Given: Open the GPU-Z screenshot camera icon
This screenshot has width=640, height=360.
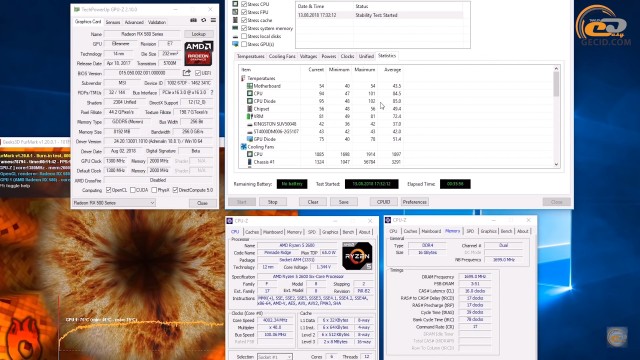Looking at the screenshot, I should click(x=193, y=20).
